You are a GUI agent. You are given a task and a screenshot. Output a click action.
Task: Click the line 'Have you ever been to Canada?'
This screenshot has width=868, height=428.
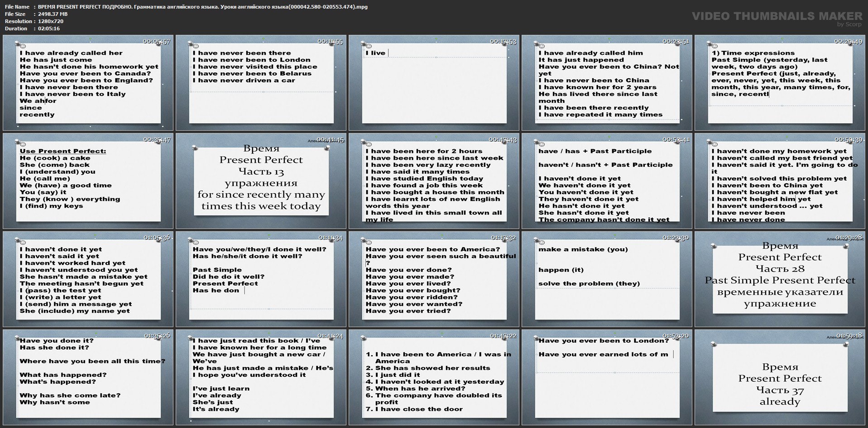tap(85, 73)
